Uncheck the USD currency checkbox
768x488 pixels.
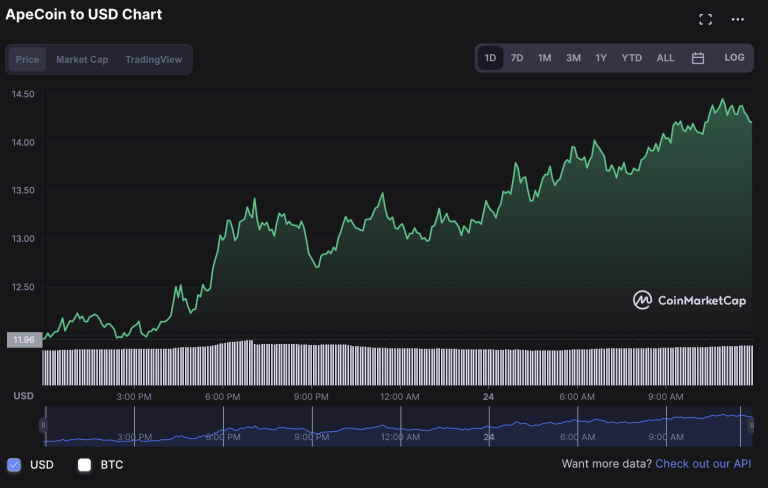click(14, 464)
